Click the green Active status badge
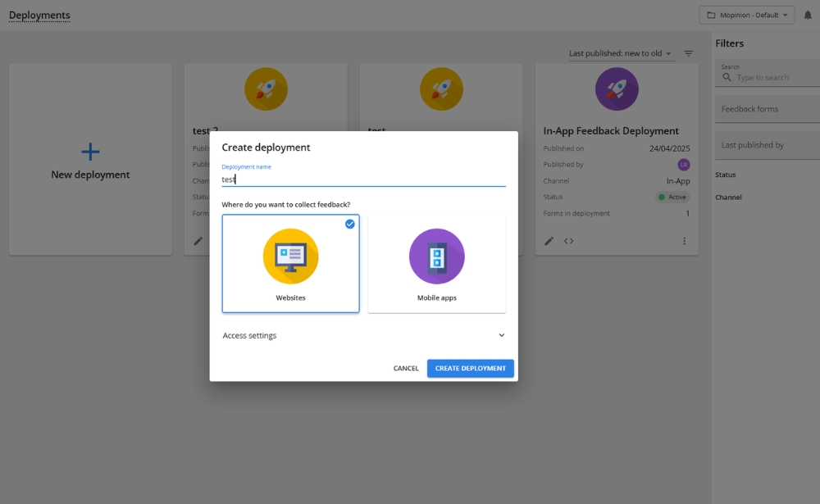 pyautogui.click(x=672, y=197)
